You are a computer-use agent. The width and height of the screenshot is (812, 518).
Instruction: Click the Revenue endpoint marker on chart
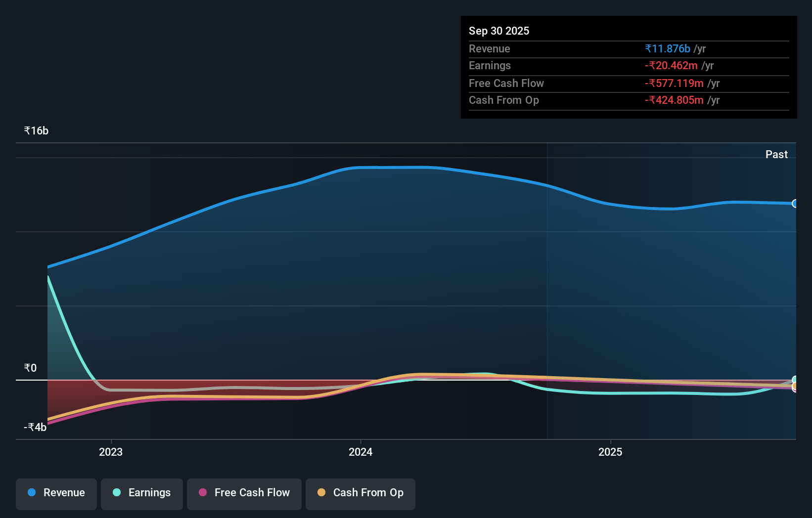click(795, 203)
